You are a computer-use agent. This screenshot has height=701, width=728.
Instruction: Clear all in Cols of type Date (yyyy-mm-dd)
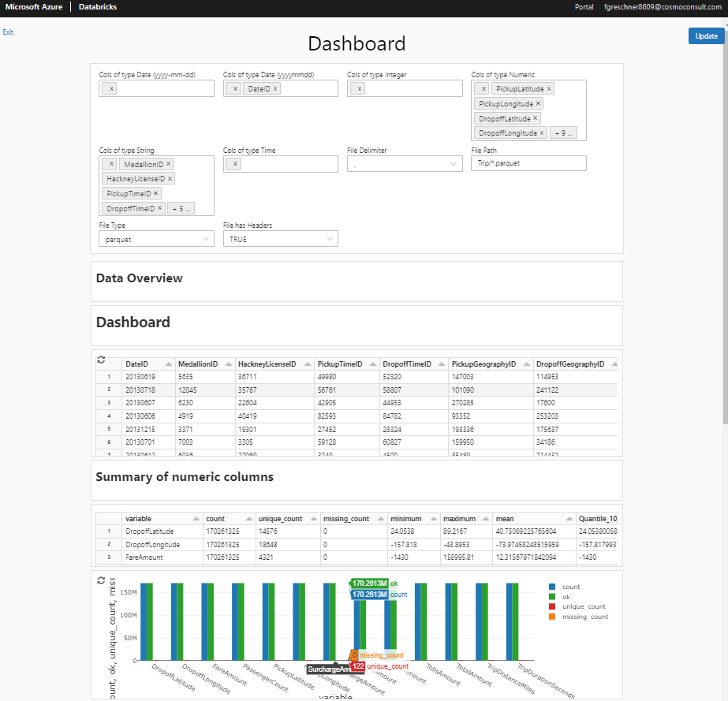111,88
